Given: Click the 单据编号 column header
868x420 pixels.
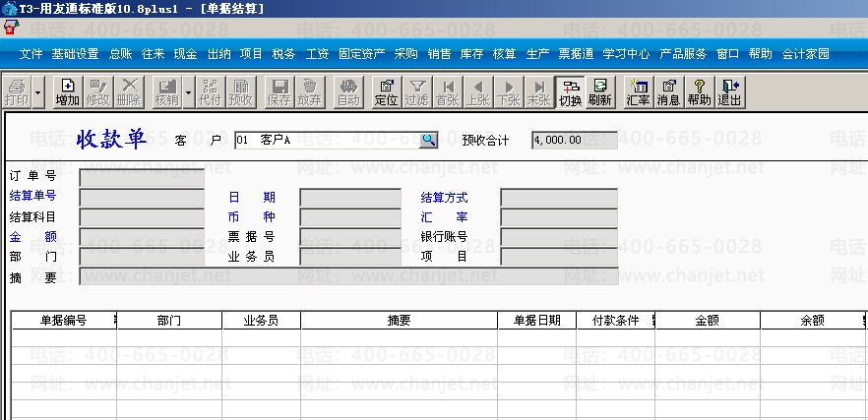Looking at the screenshot, I should [64, 320].
